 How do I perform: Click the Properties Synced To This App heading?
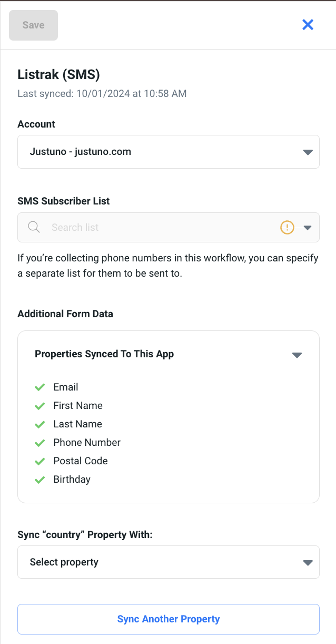click(104, 354)
